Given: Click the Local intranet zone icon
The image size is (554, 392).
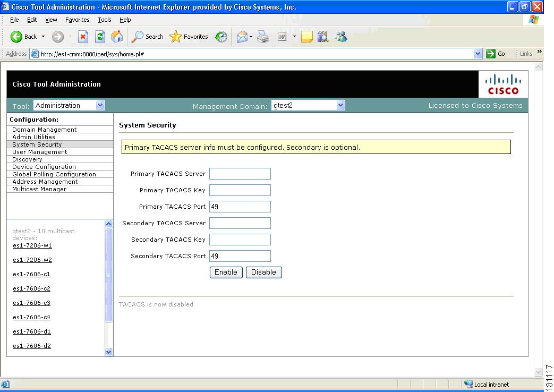Looking at the screenshot, I should pyautogui.click(x=468, y=384).
